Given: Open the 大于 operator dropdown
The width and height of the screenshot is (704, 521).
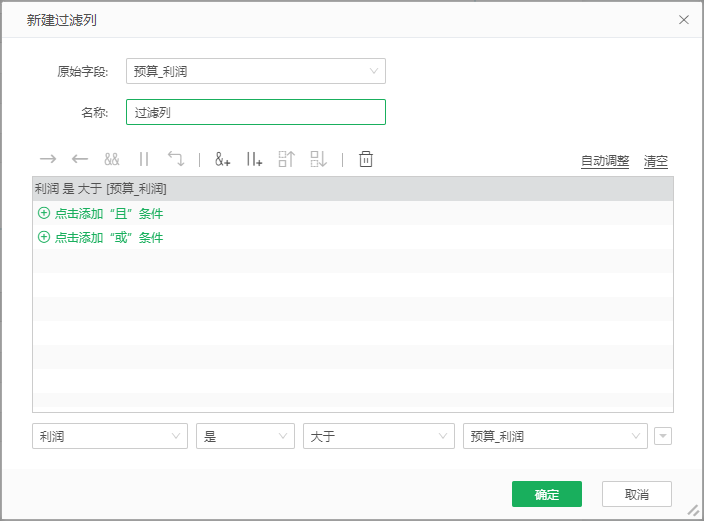Looking at the screenshot, I should [379, 436].
